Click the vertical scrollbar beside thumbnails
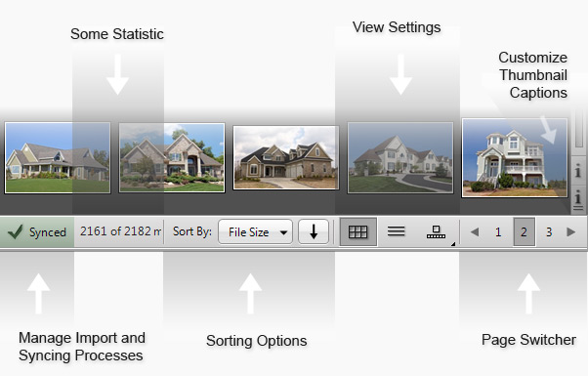Viewport: 588px width, 376px height. [x=579, y=128]
